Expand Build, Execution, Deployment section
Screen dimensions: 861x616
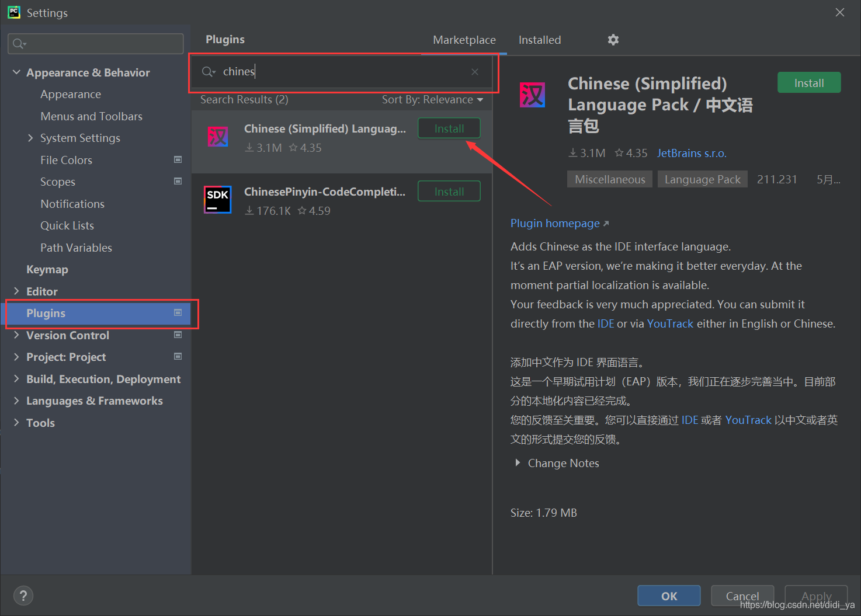tap(16, 378)
